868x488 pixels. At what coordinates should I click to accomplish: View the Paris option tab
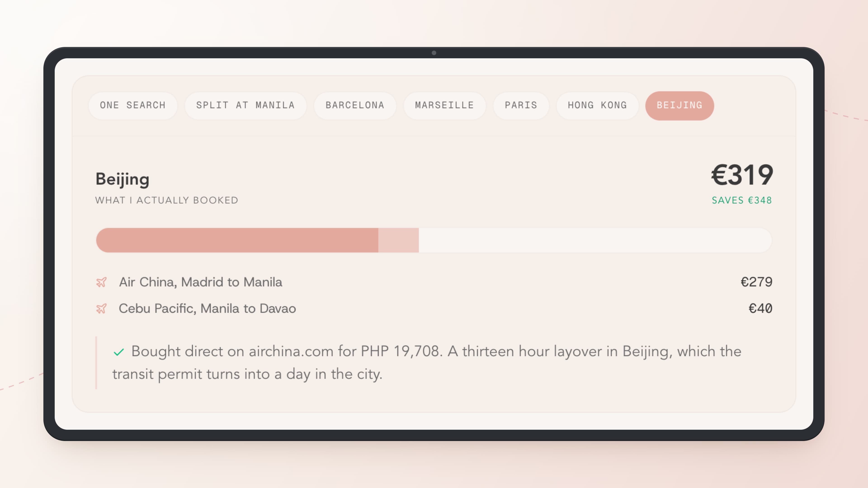tap(521, 106)
